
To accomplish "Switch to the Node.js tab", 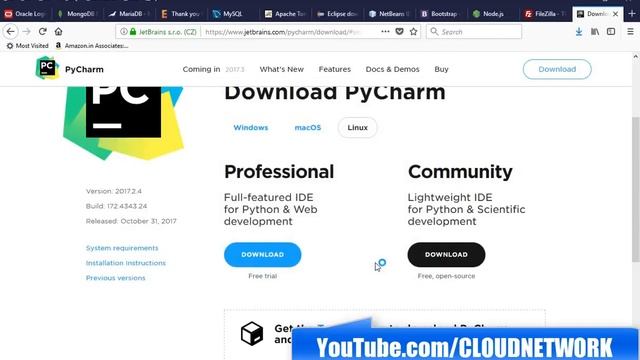I will (x=493, y=14).
